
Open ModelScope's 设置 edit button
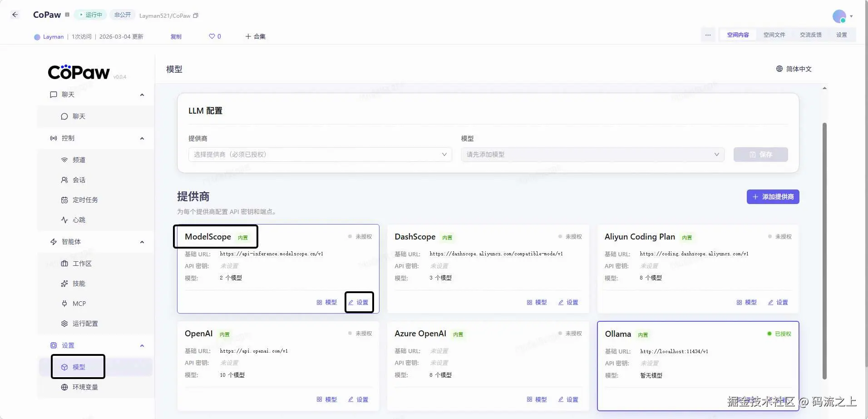[x=358, y=303]
